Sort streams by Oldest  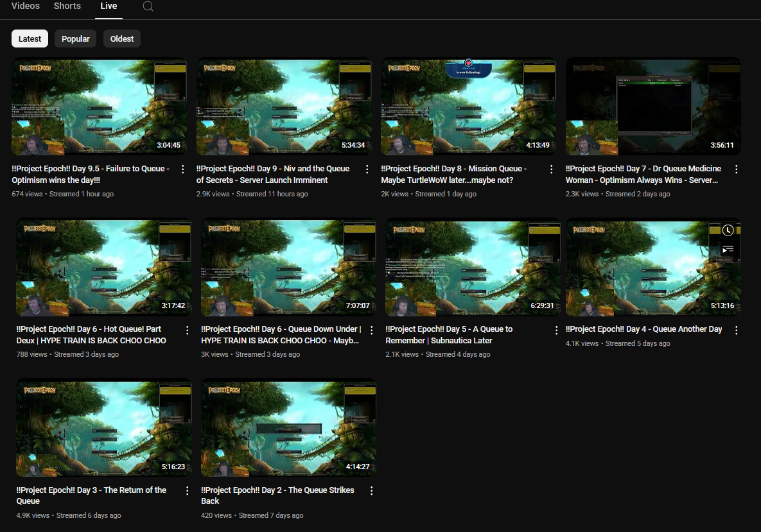122,39
